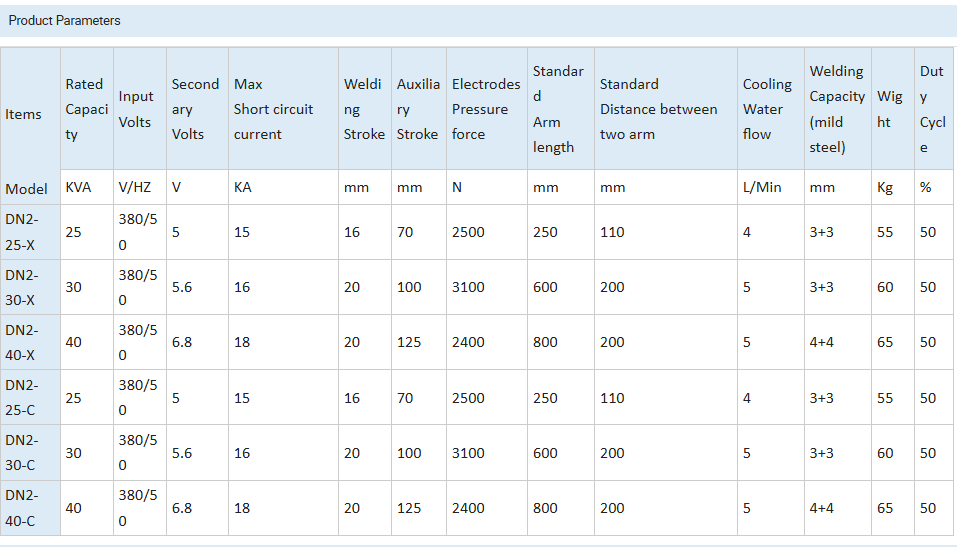Screen dimensions: 957x547
Task: Select the DN2-25-X model cell
Action: tap(31, 232)
